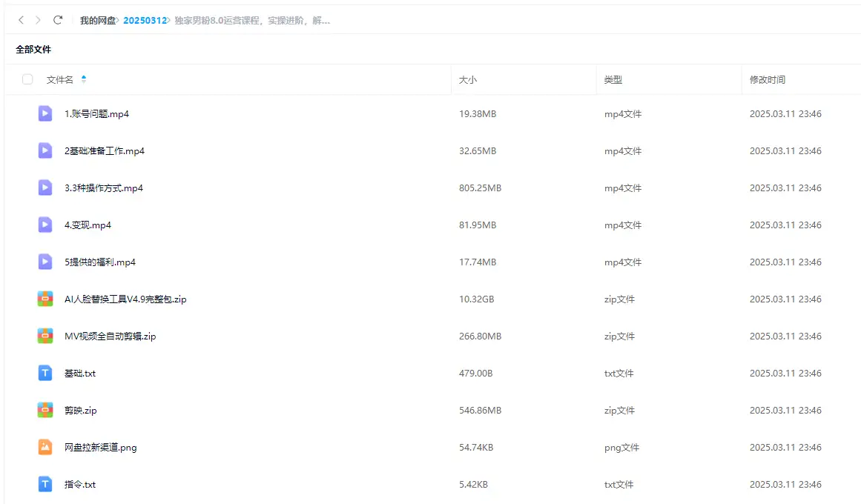Click the zip icon for 剪映.zip
The width and height of the screenshot is (861, 504).
(x=45, y=410)
